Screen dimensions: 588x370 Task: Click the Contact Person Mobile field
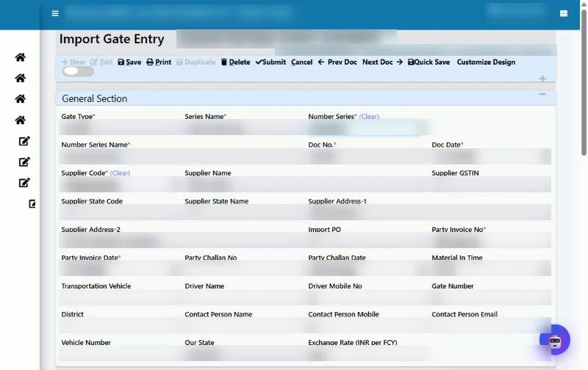coord(367,326)
